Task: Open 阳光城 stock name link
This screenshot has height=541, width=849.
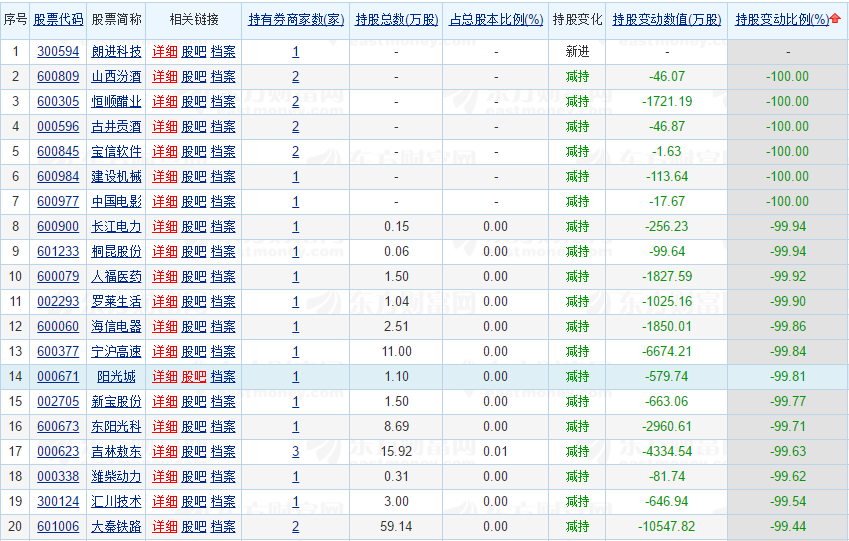Action: coord(116,376)
